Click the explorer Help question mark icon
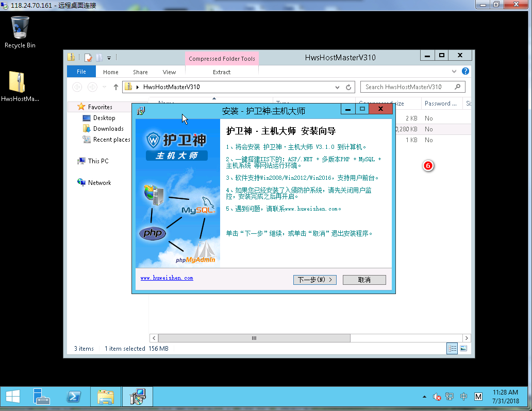Image resolution: width=532 pixels, height=411 pixels. (x=465, y=72)
